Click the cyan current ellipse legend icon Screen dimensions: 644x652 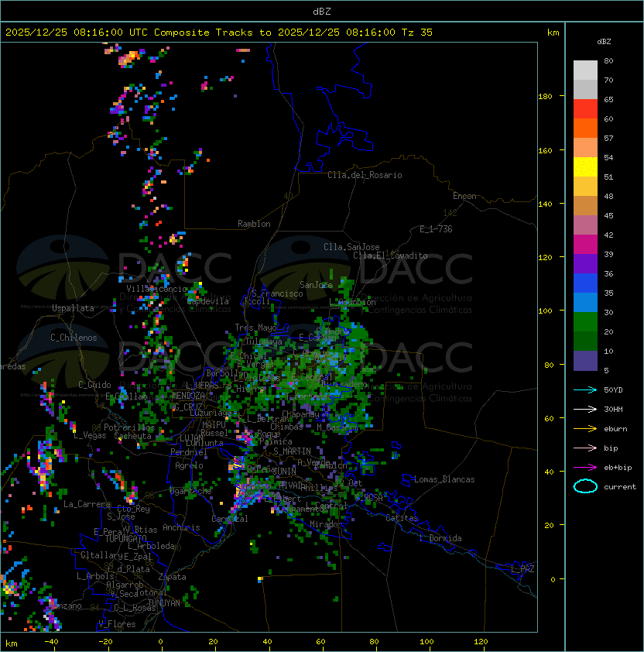coord(585,486)
